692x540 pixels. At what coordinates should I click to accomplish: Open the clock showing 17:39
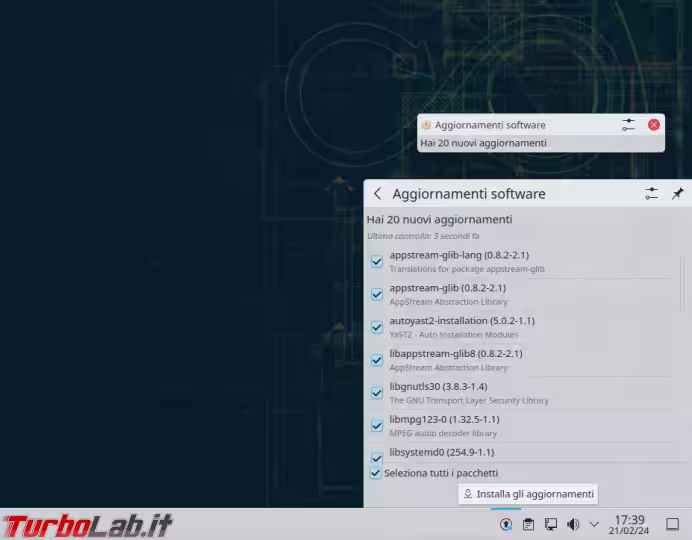click(x=630, y=524)
